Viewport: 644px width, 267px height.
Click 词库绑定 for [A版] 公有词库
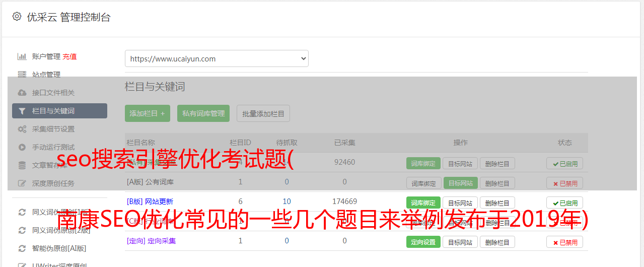[x=423, y=183]
